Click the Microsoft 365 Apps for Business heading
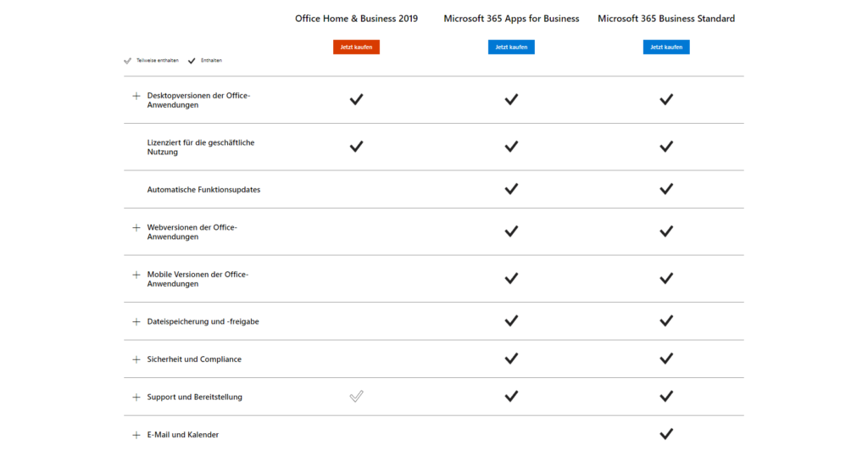The image size is (868, 456). pos(511,19)
